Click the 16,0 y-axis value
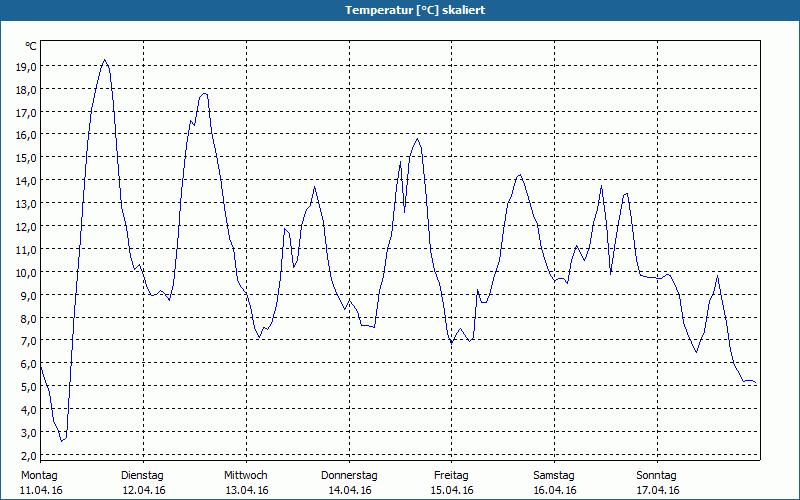 click(x=26, y=135)
